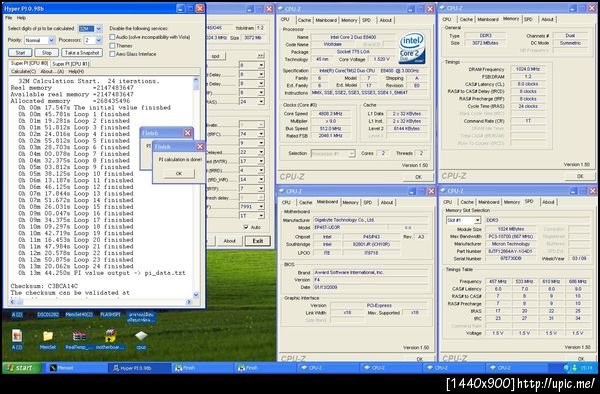Click the 'Checksum: C3BCA14C' line
600x394 pixels.
pos(44,286)
